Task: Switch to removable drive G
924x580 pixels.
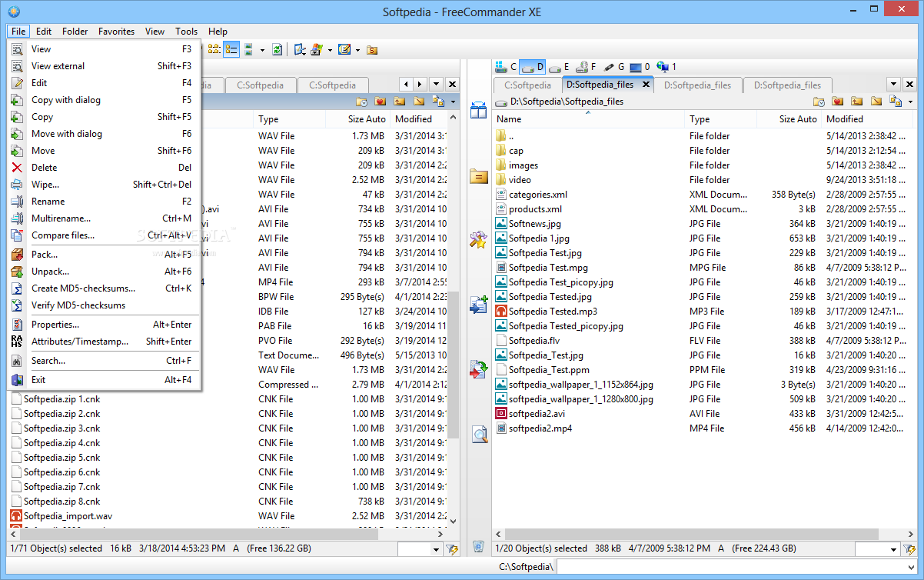Action: pyautogui.click(x=613, y=67)
